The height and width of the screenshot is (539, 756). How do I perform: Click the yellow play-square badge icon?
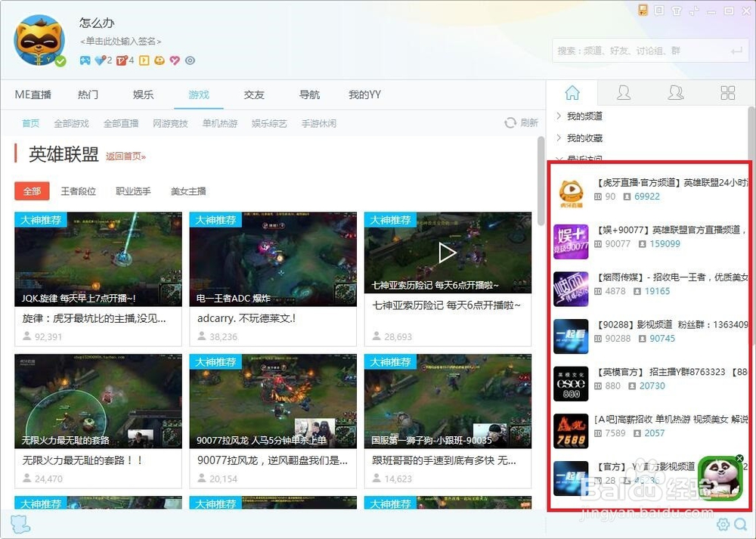click(144, 60)
